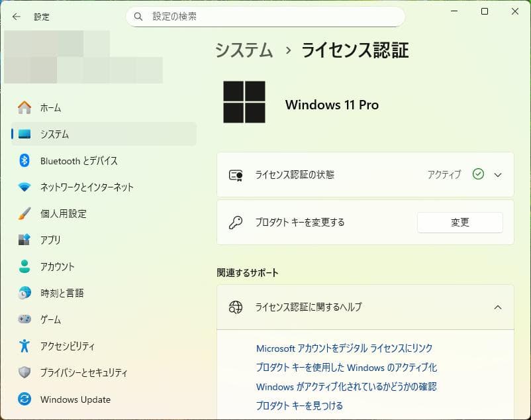Click the globe help icon

point(236,307)
